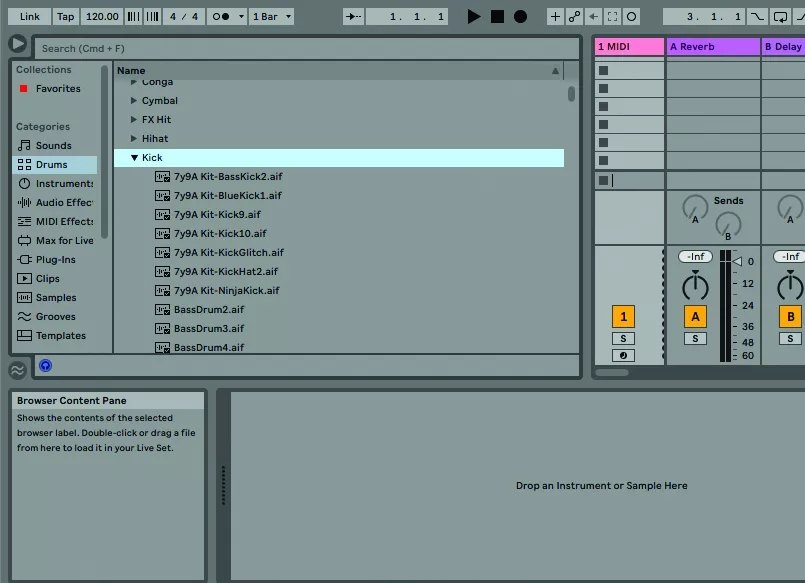The width and height of the screenshot is (805, 583).
Task: Open the Groove Pool wave icon
Action: click(17, 370)
